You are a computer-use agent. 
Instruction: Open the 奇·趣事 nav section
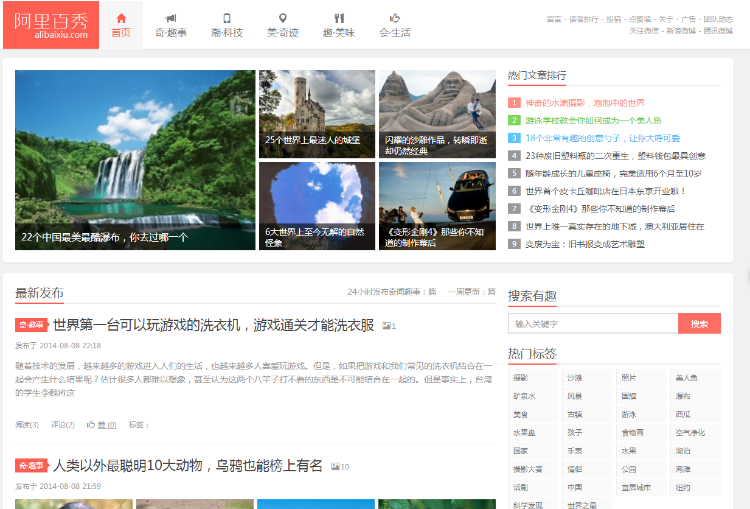[x=171, y=25]
